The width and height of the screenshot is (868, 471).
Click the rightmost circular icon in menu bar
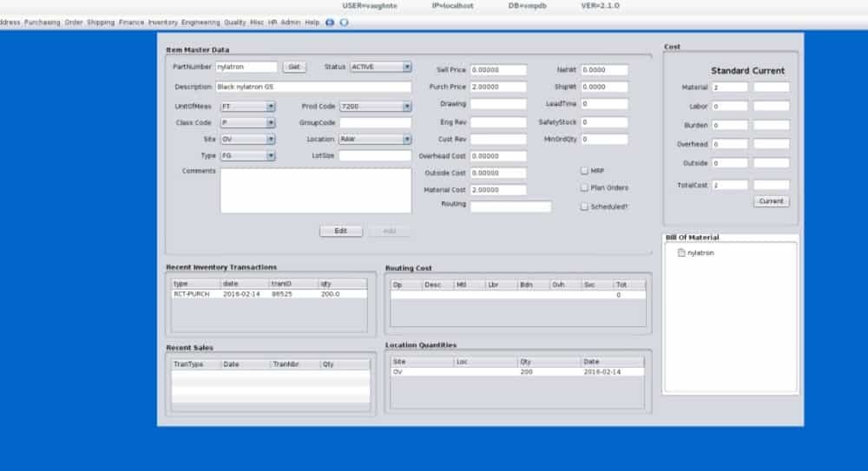pos(345,23)
